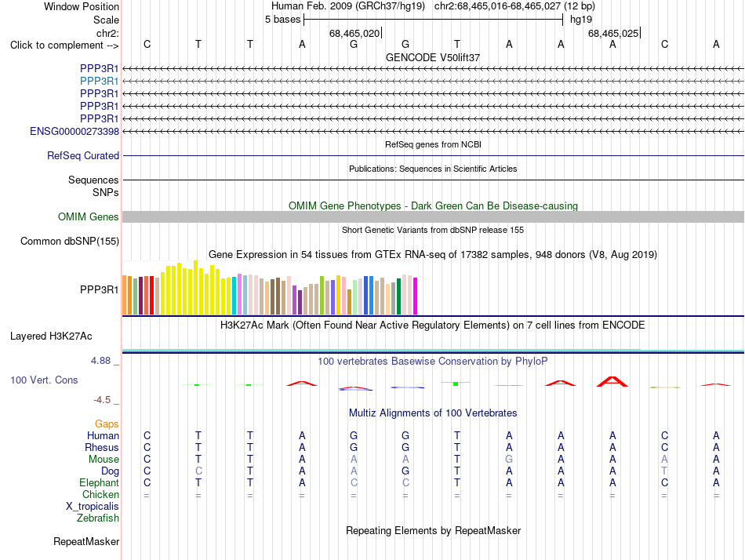The image size is (745, 560).
Task: Select the Chicken alignment row label
Action: (x=100, y=494)
